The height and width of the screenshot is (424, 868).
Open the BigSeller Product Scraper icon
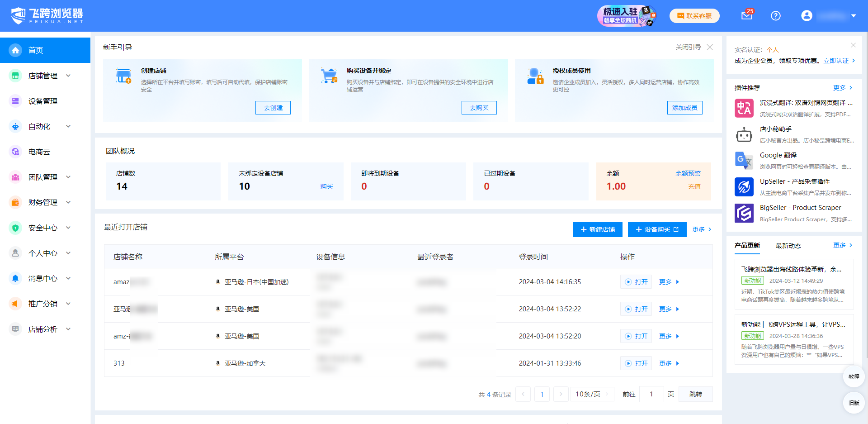click(x=744, y=213)
